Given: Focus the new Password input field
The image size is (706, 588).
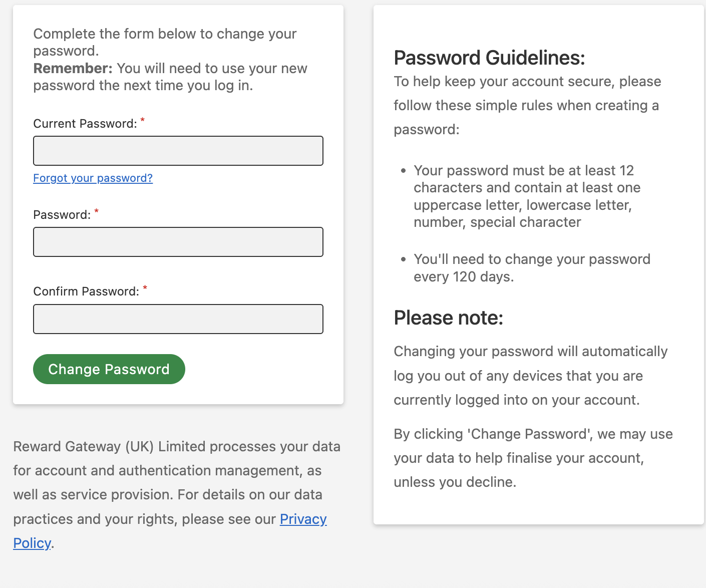Looking at the screenshot, I should click(178, 242).
